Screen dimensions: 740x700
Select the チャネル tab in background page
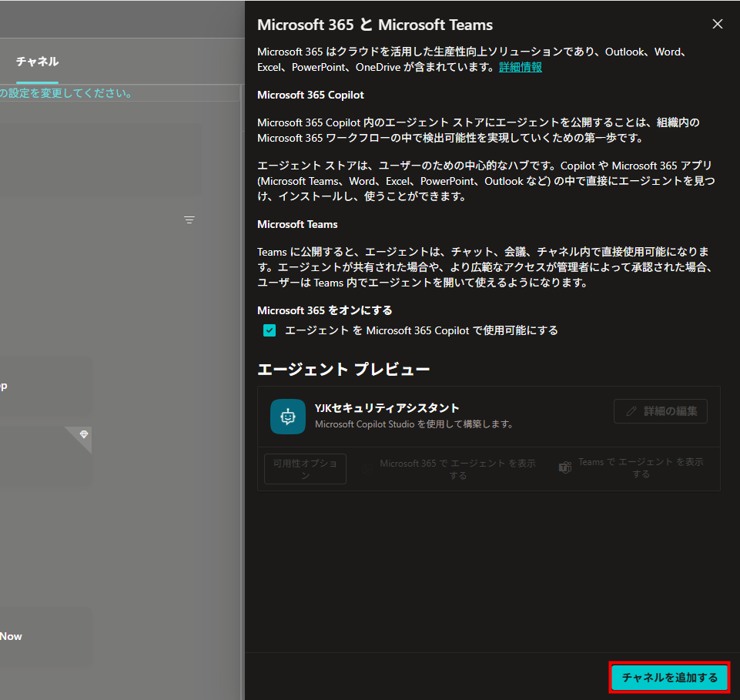pos(37,62)
